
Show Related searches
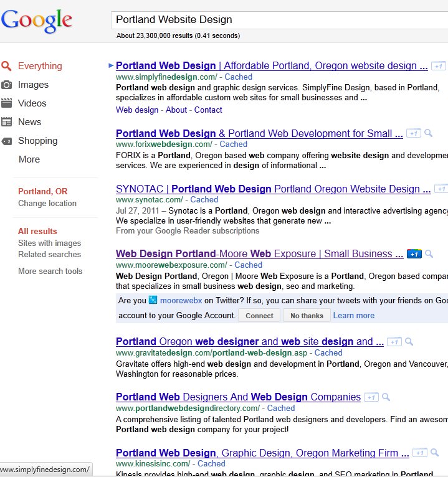click(49, 254)
